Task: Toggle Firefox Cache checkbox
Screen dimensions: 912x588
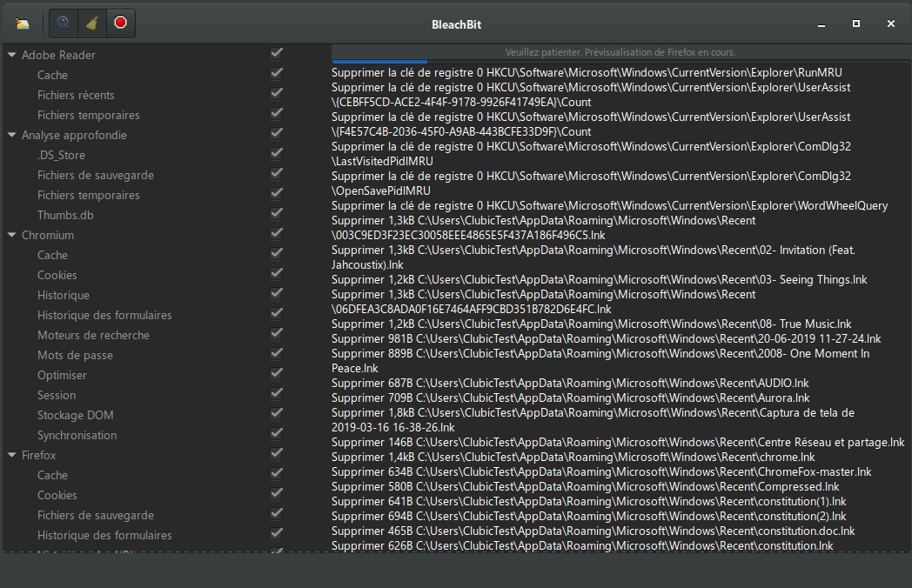Action: [x=277, y=474]
